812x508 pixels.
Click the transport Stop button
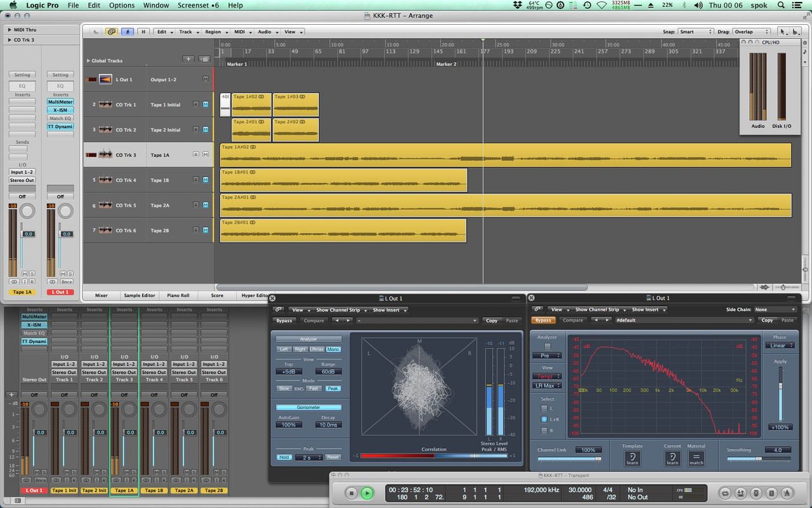(351, 493)
